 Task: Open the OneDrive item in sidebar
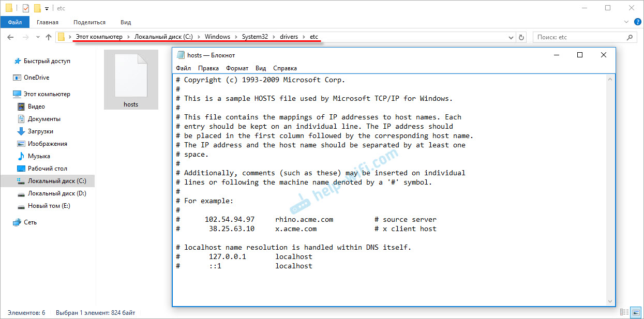tap(36, 78)
